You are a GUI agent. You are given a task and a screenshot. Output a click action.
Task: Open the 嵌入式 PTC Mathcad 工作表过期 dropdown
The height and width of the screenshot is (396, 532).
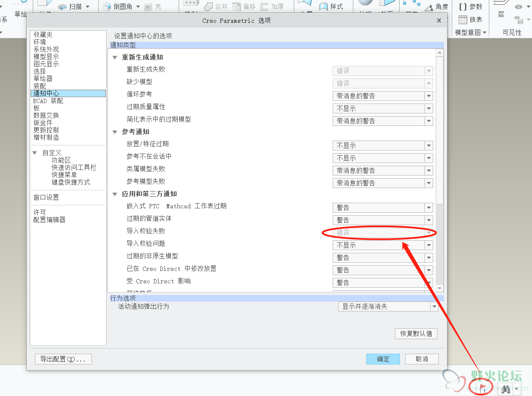(383, 207)
